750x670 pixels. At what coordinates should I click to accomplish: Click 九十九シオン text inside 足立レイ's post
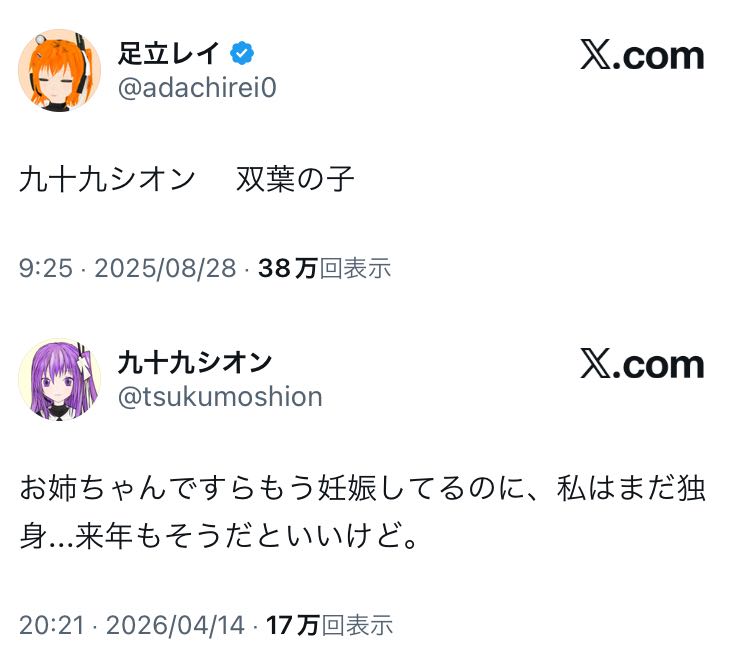[107, 179]
